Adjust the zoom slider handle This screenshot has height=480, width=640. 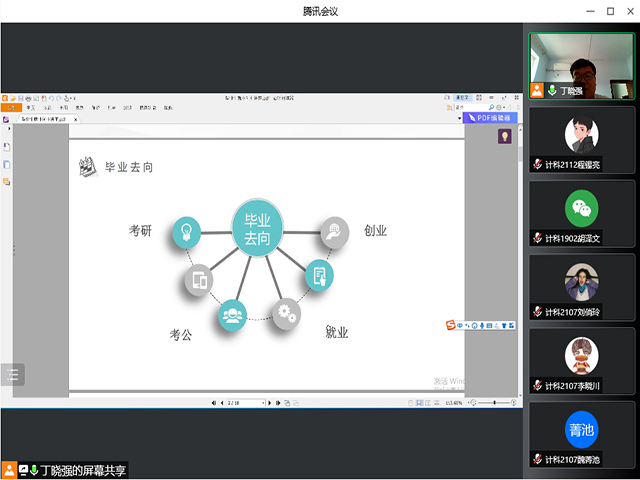point(495,402)
